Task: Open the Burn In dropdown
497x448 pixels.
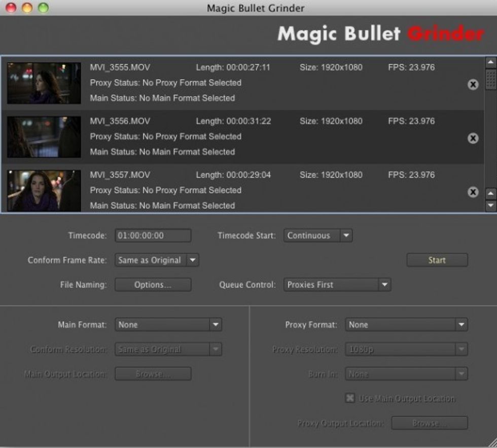Action: click(x=406, y=374)
